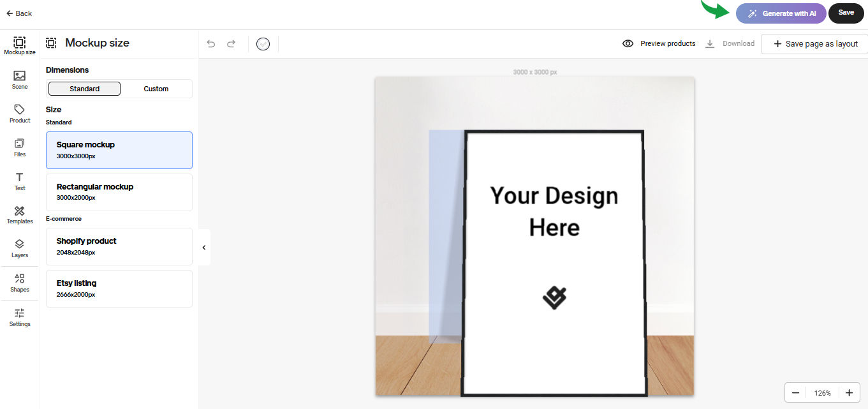The width and height of the screenshot is (868, 409).
Task: Select the logo mark on the poster
Action: (554, 297)
